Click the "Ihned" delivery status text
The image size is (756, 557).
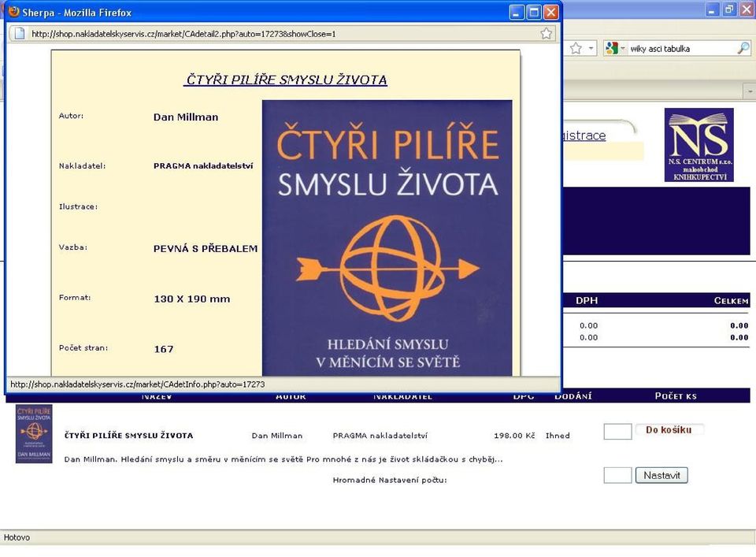(558, 436)
